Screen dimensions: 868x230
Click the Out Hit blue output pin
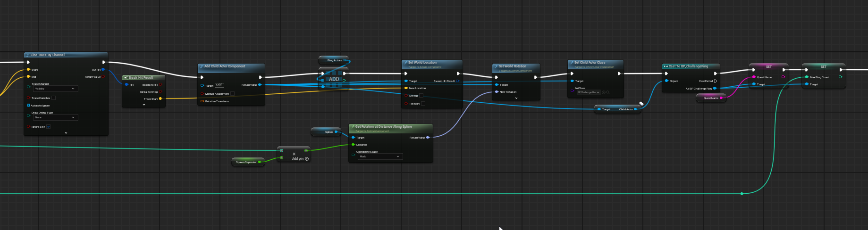pos(103,70)
